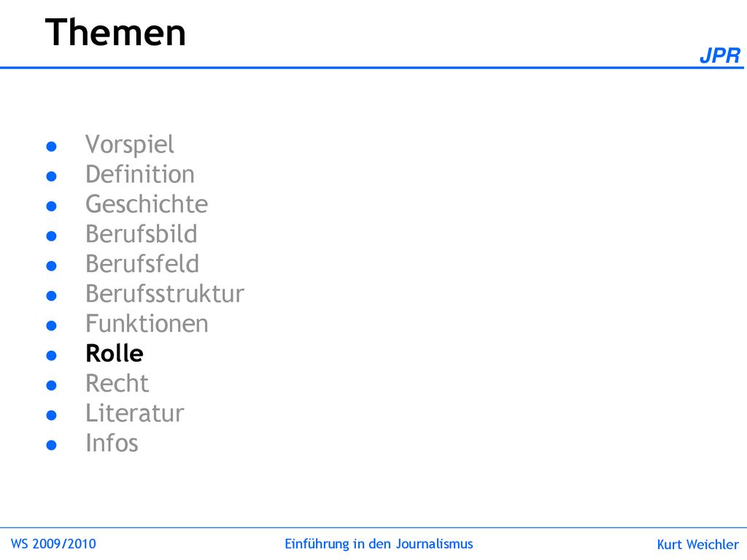Click the blue bullet beside Vorspiel

point(52,146)
